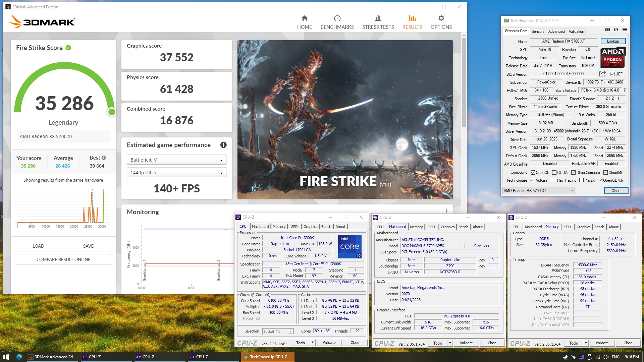Click Close button in GPU-Z

click(616, 191)
